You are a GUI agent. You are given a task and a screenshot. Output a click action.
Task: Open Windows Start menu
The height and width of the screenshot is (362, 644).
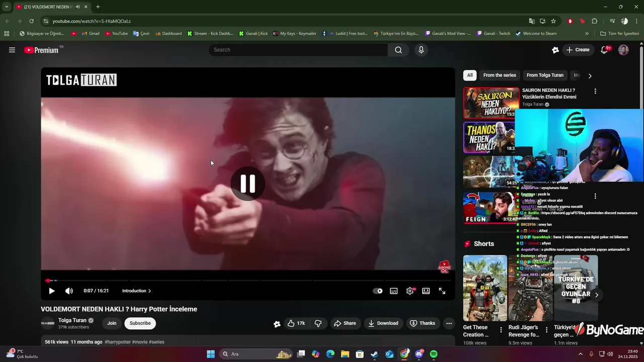coord(211,354)
